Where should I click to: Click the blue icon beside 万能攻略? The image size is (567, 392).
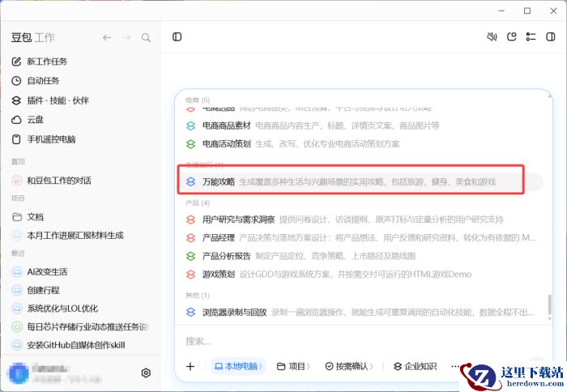click(x=190, y=182)
